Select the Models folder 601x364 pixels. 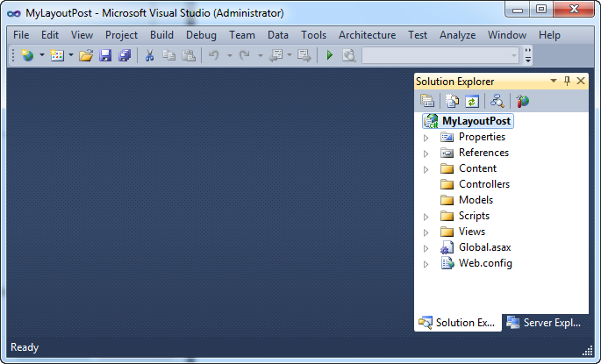[x=467, y=200]
